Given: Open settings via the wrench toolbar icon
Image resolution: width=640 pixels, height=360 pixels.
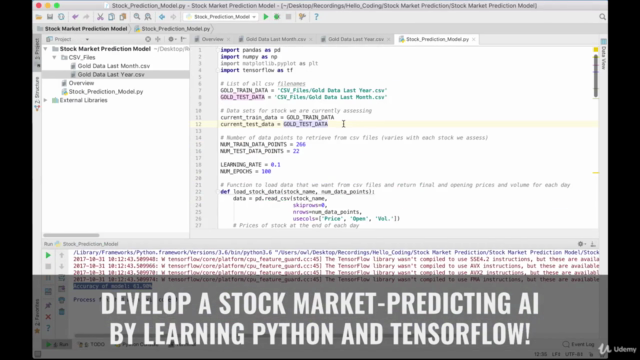Looking at the screenshot, I should pos(302,17).
